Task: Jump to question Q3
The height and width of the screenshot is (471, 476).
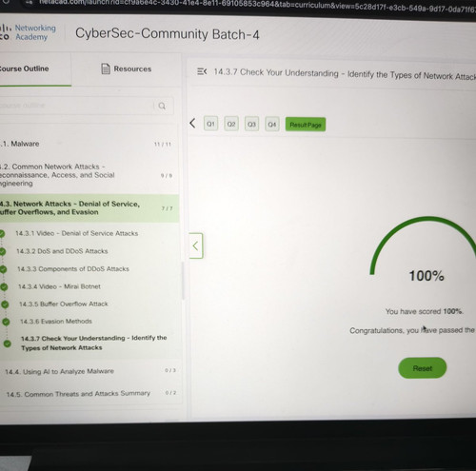Action: point(251,124)
